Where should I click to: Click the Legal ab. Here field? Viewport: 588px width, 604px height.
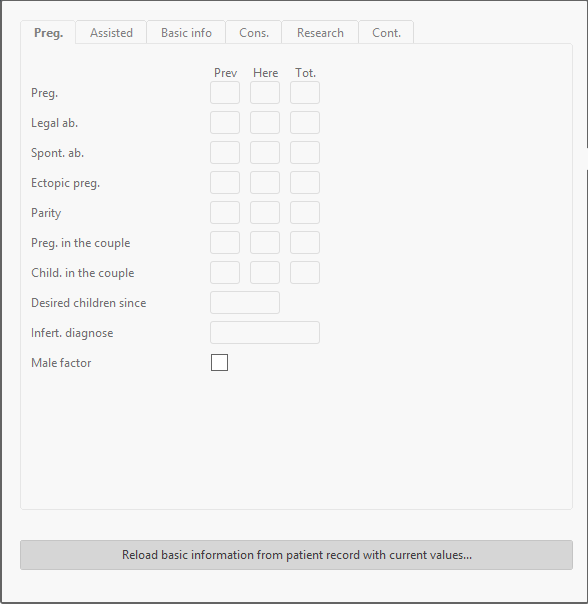pyautogui.click(x=265, y=122)
